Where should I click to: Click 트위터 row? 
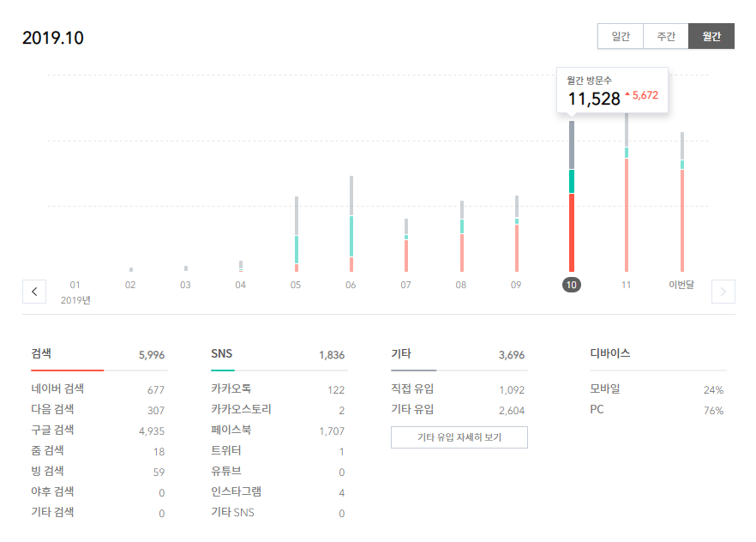point(279,450)
